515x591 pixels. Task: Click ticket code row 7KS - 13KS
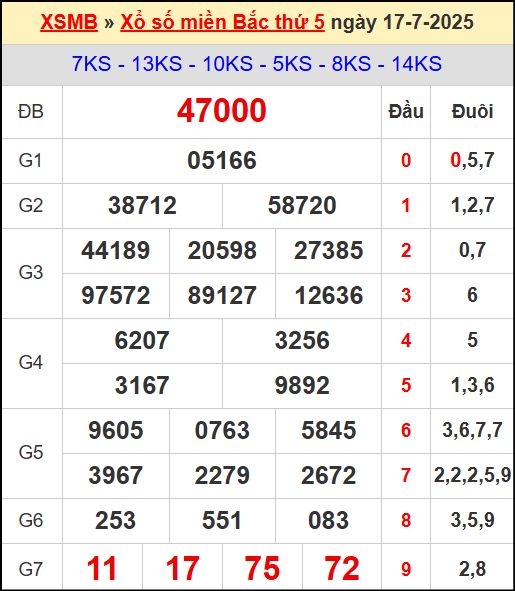click(x=257, y=64)
